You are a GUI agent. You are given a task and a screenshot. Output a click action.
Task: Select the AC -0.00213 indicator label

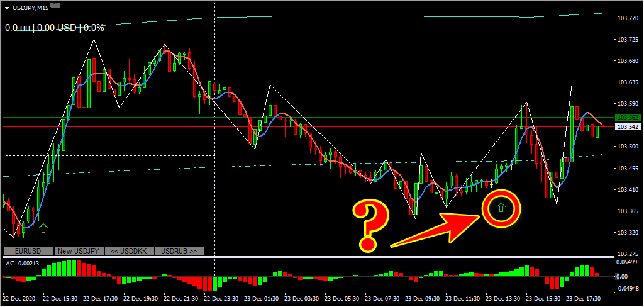click(x=23, y=264)
